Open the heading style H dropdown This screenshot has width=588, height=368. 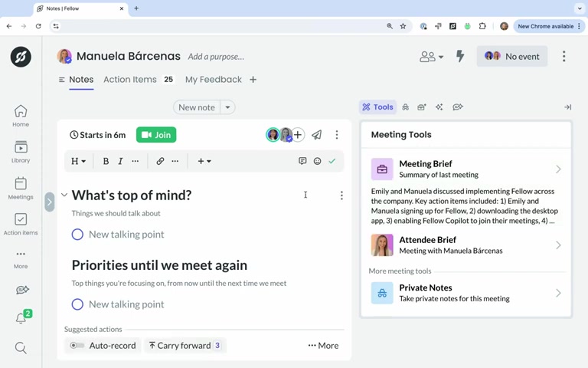78,161
